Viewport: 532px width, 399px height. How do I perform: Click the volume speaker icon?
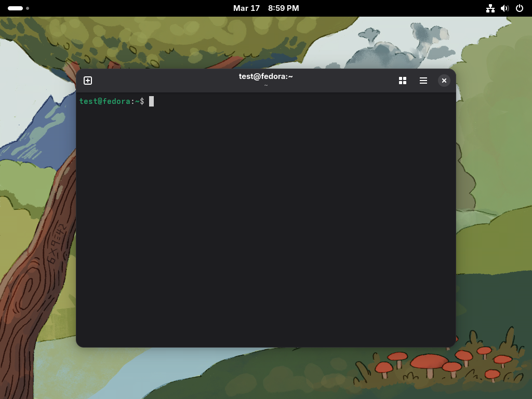point(505,8)
